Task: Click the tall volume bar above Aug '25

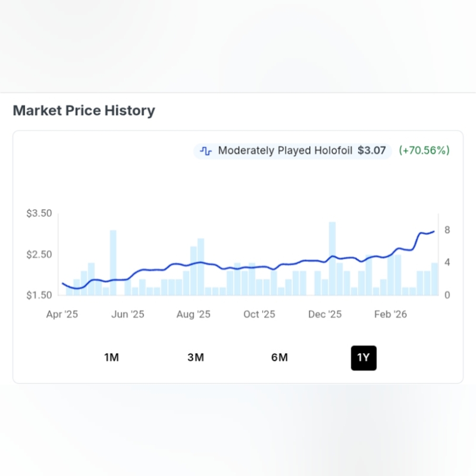Action: click(201, 267)
